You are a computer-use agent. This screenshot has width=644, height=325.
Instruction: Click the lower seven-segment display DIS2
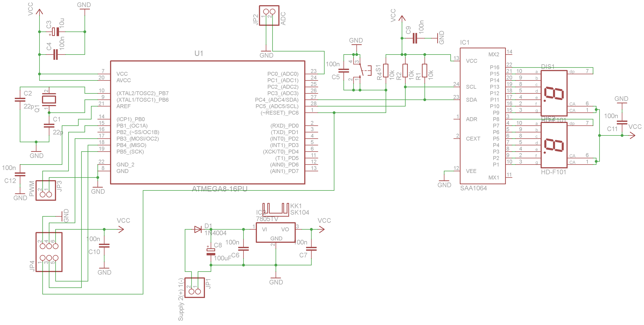[554, 145]
